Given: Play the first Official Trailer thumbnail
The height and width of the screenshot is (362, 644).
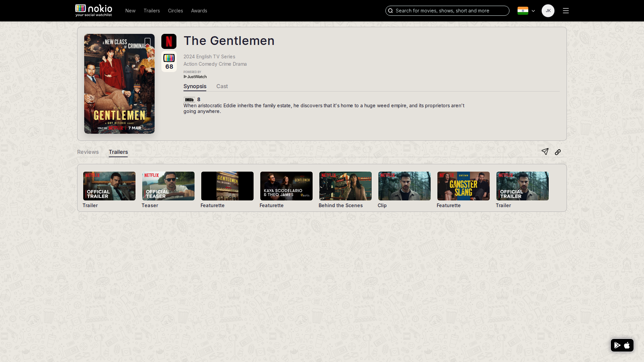Looking at the screenshot, I should pos(109,186).
